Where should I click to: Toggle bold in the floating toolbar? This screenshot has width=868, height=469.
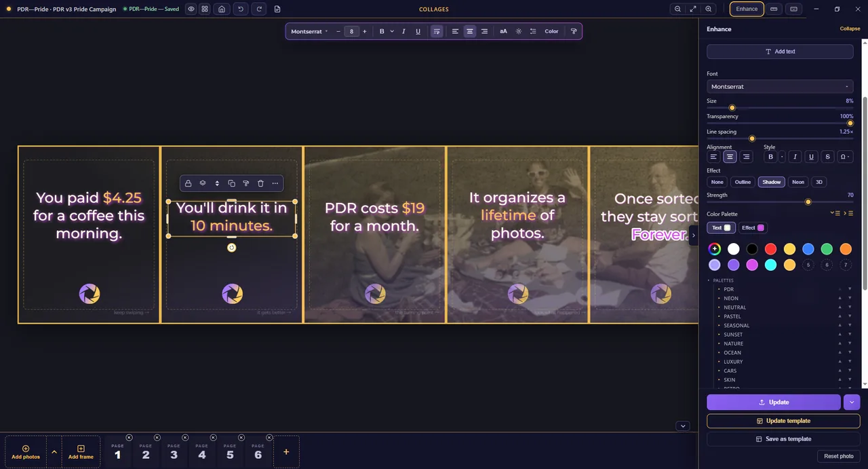click(382, 31)
